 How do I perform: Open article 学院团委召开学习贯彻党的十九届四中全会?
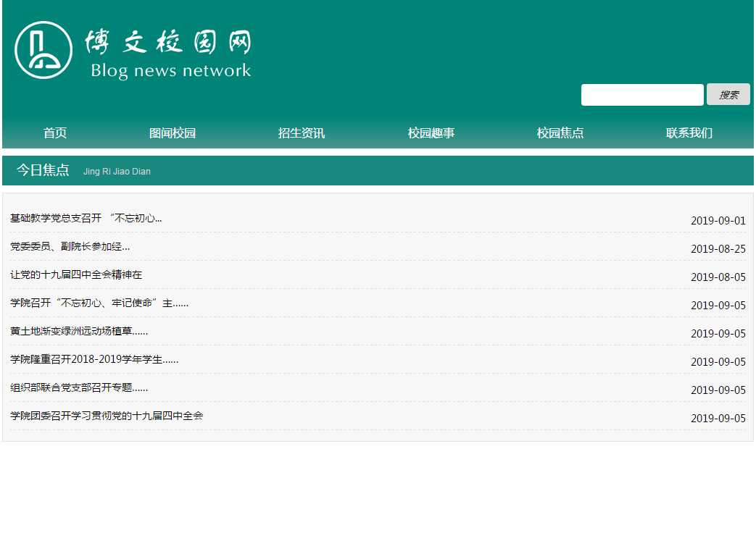point(107,416)
